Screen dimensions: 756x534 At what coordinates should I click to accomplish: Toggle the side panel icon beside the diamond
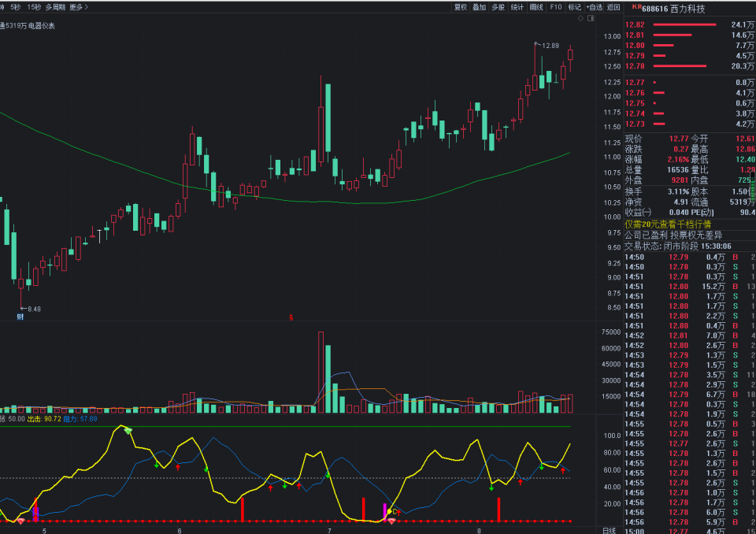[x=591, y=18]
